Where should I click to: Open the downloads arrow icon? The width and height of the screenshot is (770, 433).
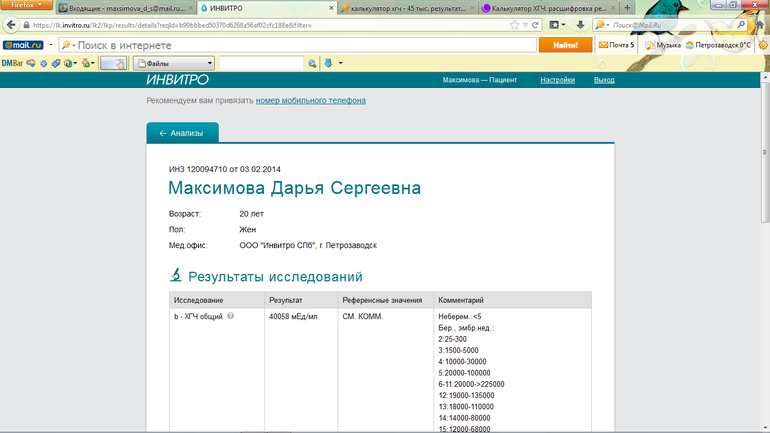(x=580, y=25)
